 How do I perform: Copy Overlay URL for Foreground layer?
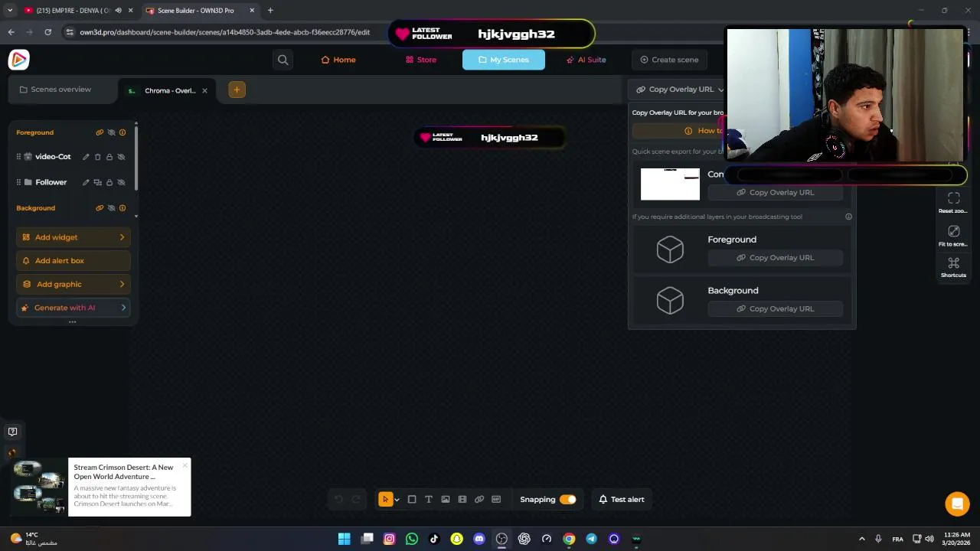pyautogui.click(x=775, y=258)
